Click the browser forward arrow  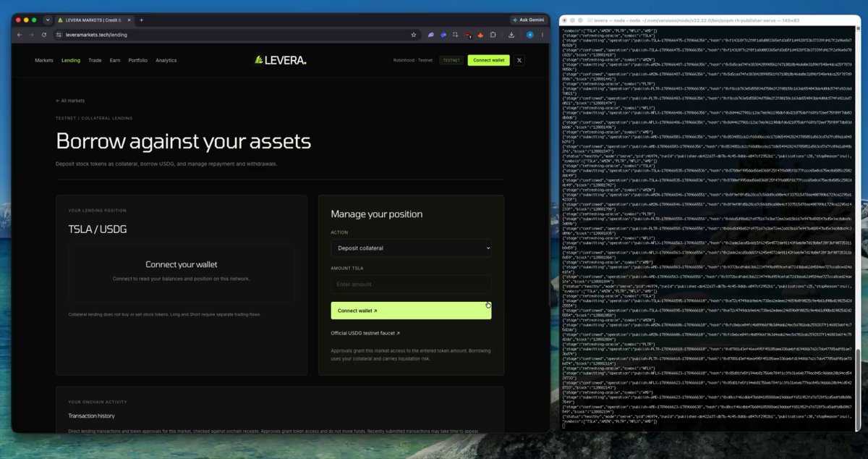tap(32, 34)
